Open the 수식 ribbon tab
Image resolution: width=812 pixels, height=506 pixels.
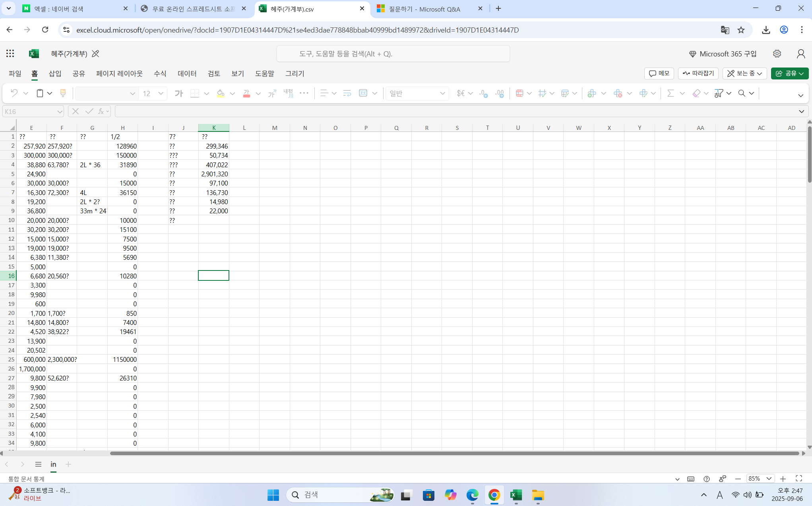pos(160,73)
